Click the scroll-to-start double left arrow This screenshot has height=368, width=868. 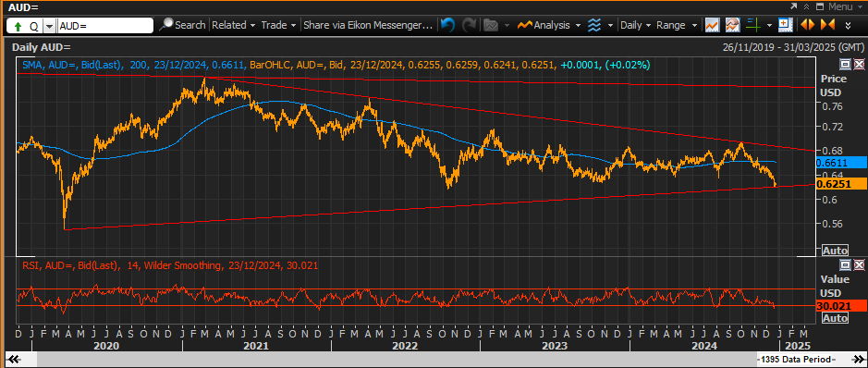(x=14, y=359)
